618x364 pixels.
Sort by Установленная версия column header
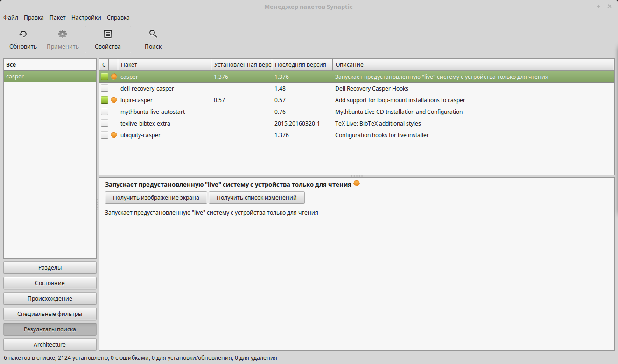click(241, 64)
